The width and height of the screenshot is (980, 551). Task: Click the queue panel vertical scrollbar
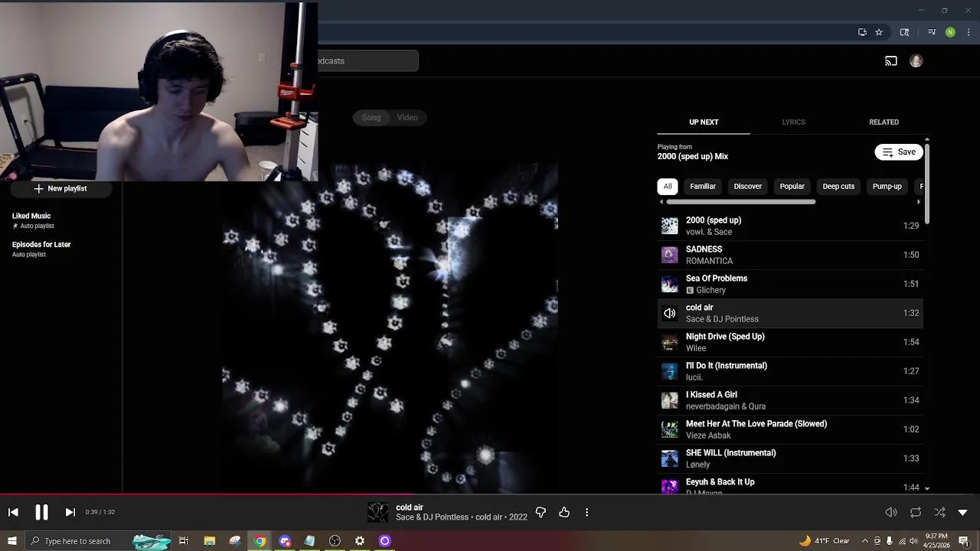click(927, 182)
